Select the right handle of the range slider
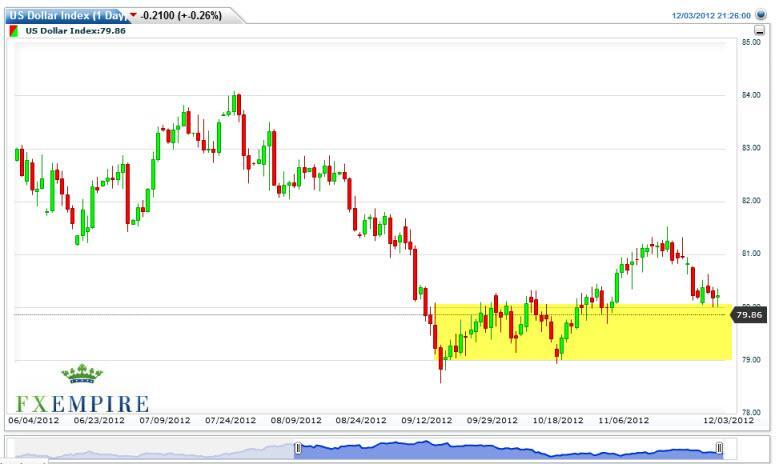 [719, 448]
